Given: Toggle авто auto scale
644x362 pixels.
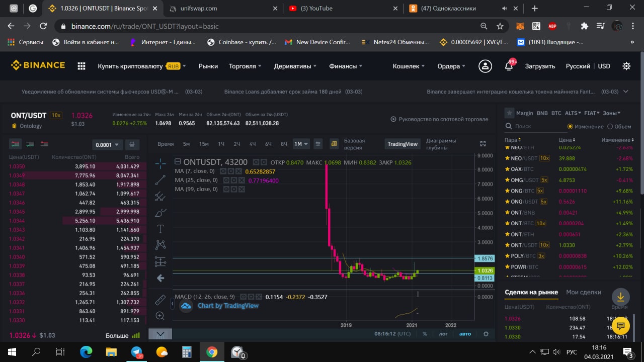Looking at the screenshot, I should click(x=465, y=333).
